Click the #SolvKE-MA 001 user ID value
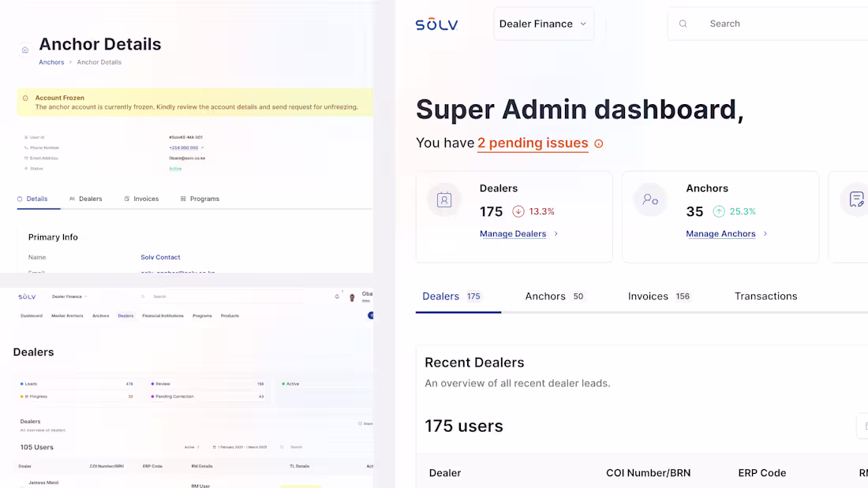 186,137
